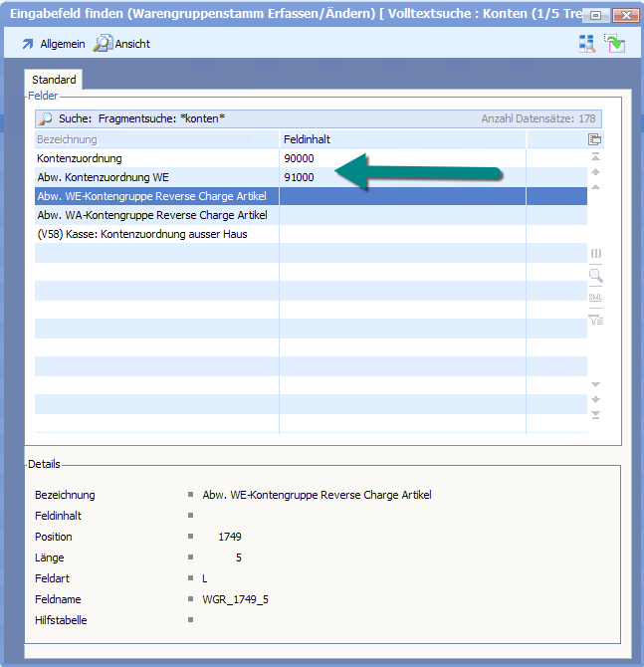Screen dimensions: 644x667
Task: Click the magnifier icon in side toolbar
Action: tap(595, 276)
